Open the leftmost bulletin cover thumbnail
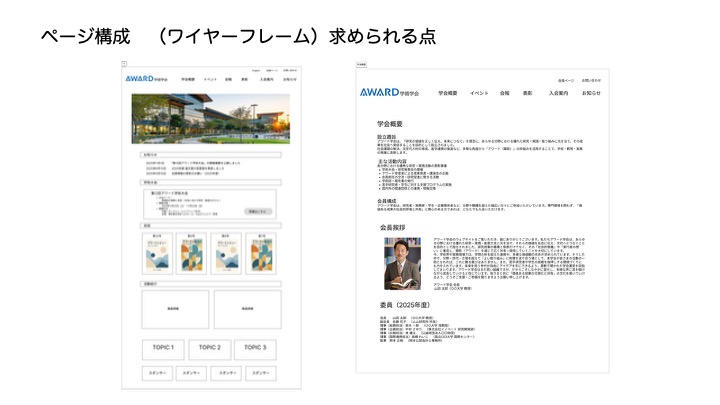Viewport: 720px width, 405px height. click(158, 253)
